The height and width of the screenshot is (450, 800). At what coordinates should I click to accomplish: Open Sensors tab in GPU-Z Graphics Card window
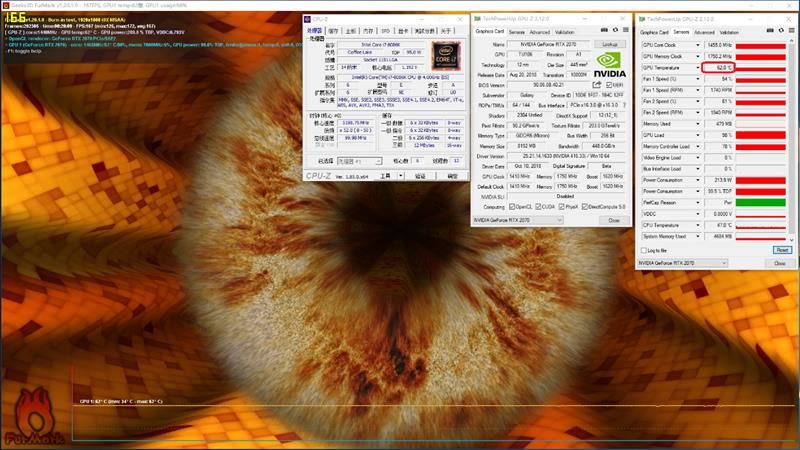516,32
